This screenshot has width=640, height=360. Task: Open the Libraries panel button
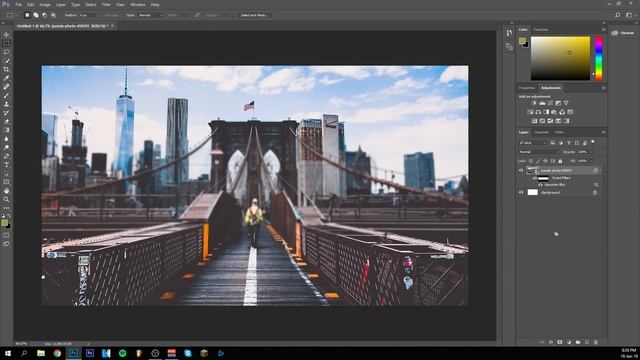tap(623, 33)
